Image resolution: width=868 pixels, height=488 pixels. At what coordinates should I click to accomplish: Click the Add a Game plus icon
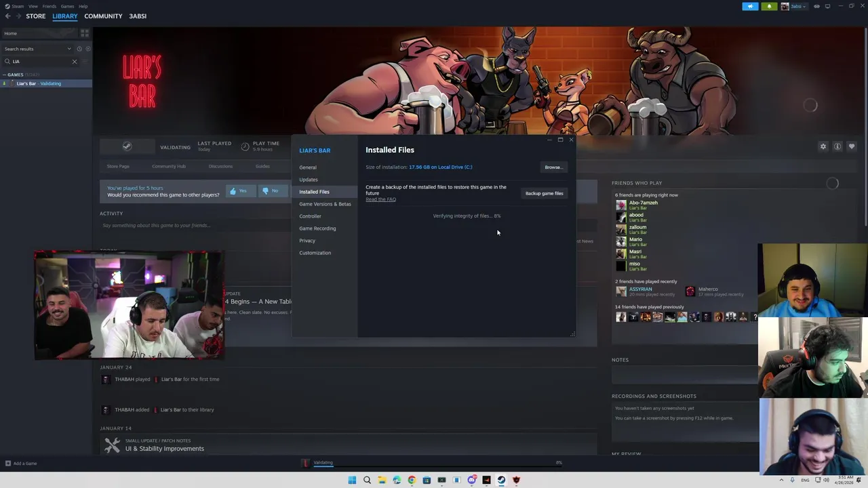click(7, 464)
